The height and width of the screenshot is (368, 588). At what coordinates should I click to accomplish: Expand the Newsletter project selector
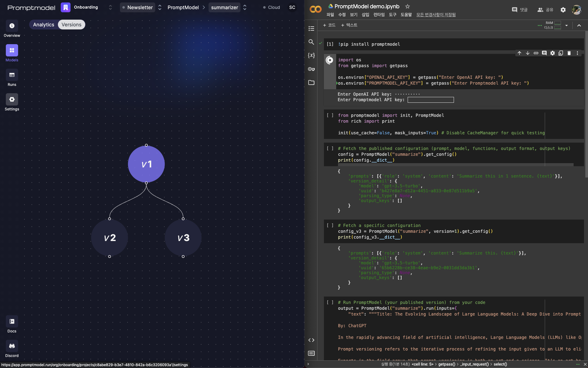pos(159,7)
